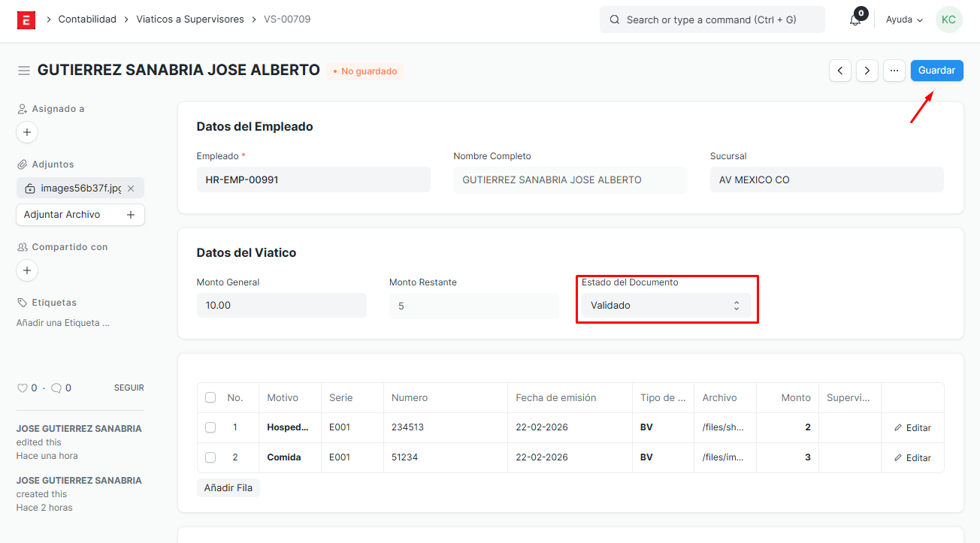This screenshot has height=543, width=980.
Task: Toggle sidebar with the hamburger menu icon
Action: [x=24, y=71]
